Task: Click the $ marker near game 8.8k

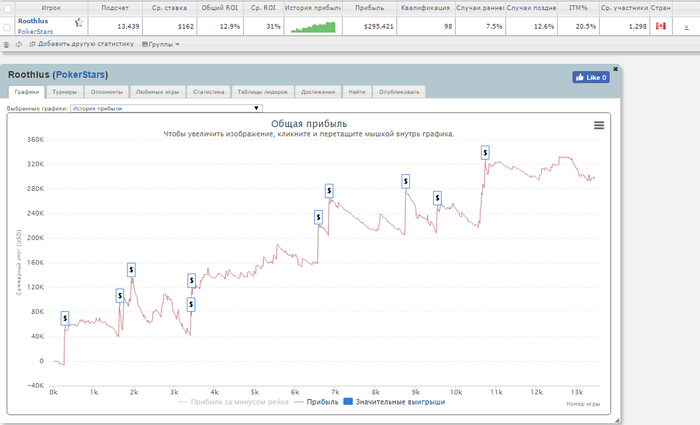Action: tap(405, 181)
